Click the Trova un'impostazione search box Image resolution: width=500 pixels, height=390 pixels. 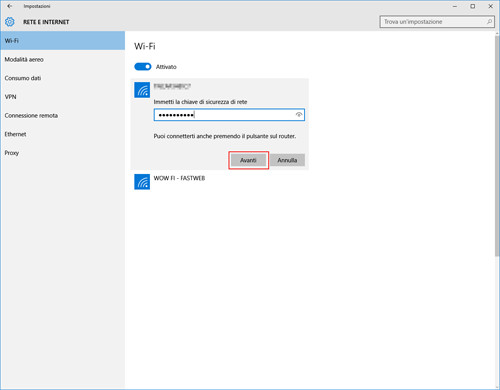point(437,22)
